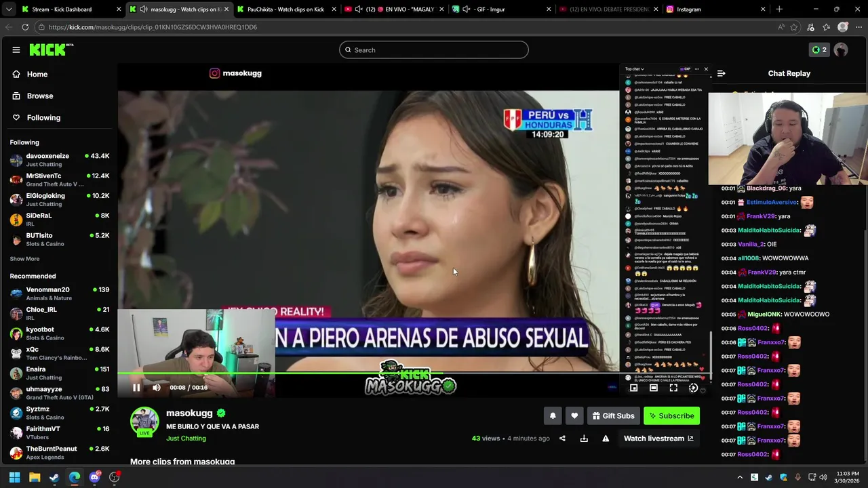The height and width of the screenshot is (488, 868).
Task: Show hidden system tray icons
Action: (x=740, y=477)
